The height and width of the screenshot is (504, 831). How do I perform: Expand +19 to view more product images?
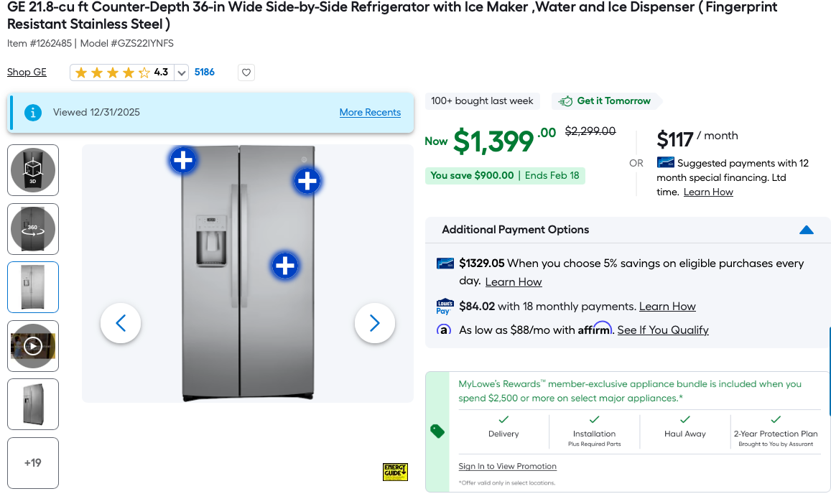pyautogui.click(x=32, y=462)
